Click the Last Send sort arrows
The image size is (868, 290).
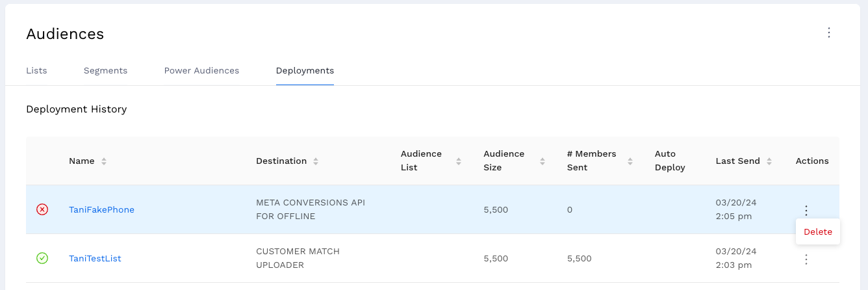769,161
